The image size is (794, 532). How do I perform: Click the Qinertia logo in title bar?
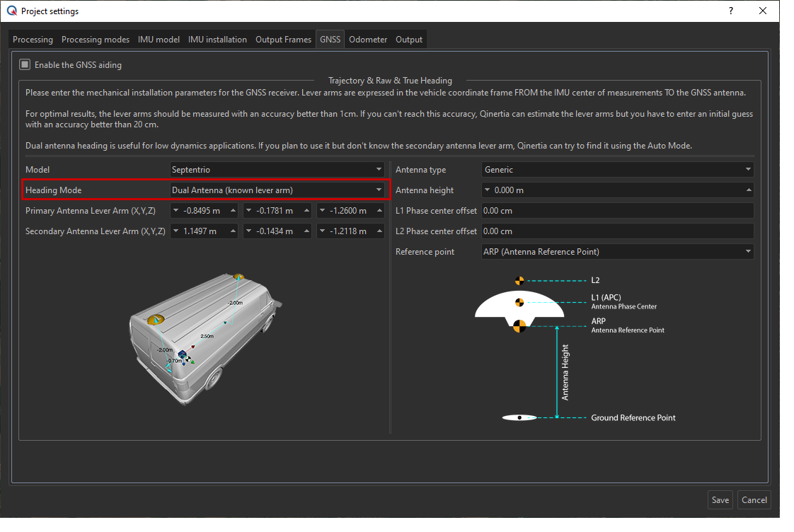click(11, 11)
